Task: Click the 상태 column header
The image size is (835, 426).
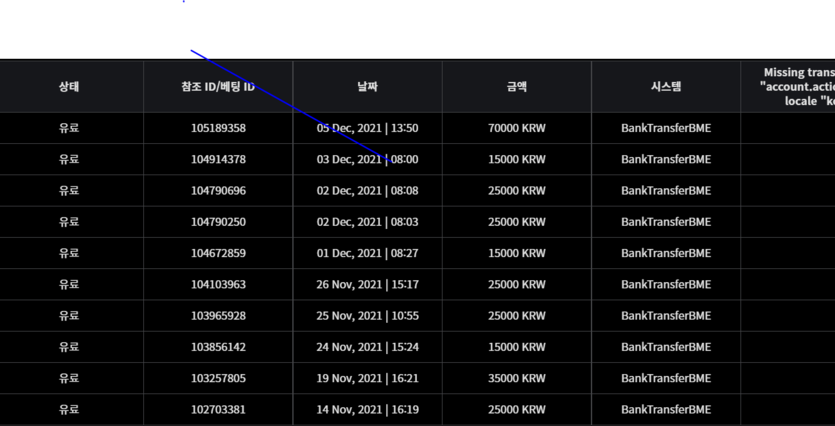Action: pos(69,86)
